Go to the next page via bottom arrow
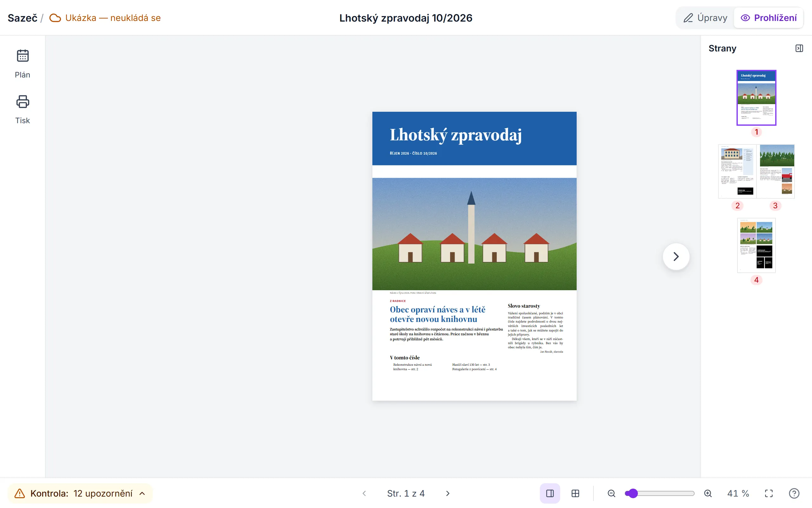 click(x=448, y=493)
